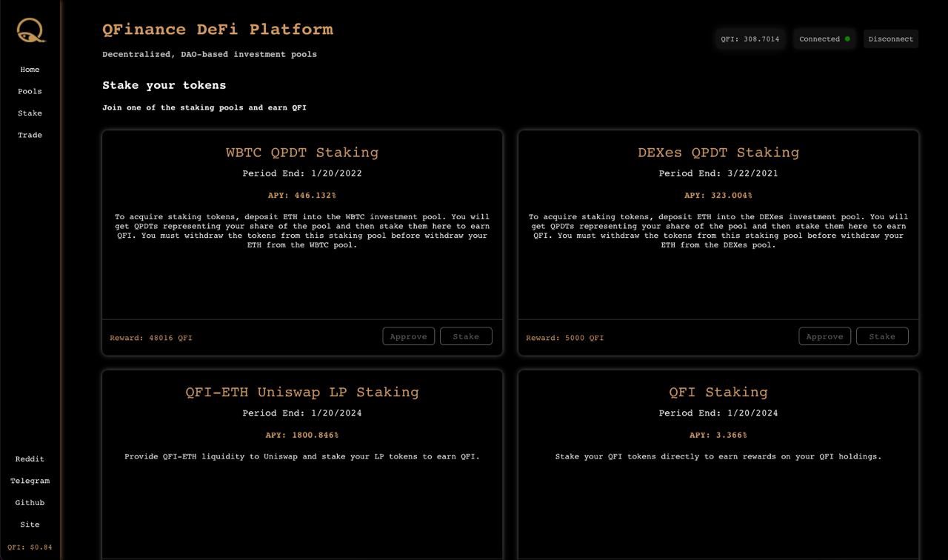Viewport: 948px width, 560px height.
Task: Click the QFI Staking card heading
Action: [x=718, y=392]
